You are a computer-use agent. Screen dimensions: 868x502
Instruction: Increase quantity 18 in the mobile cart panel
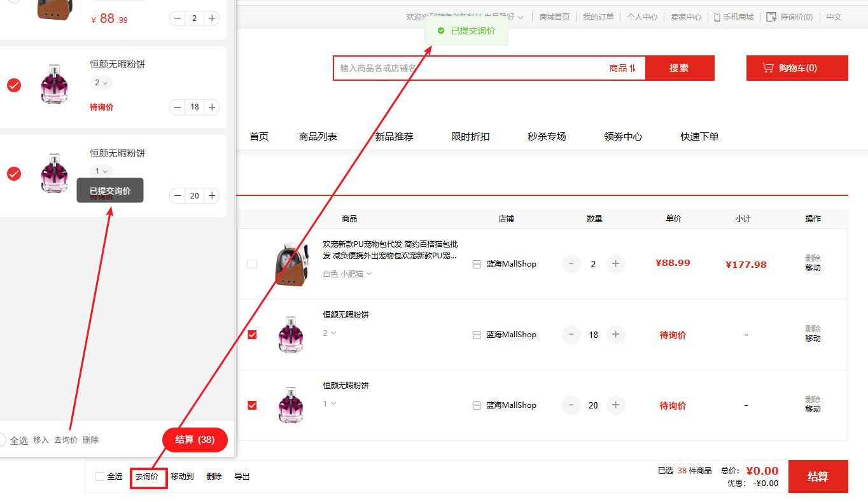pos(212,107)
